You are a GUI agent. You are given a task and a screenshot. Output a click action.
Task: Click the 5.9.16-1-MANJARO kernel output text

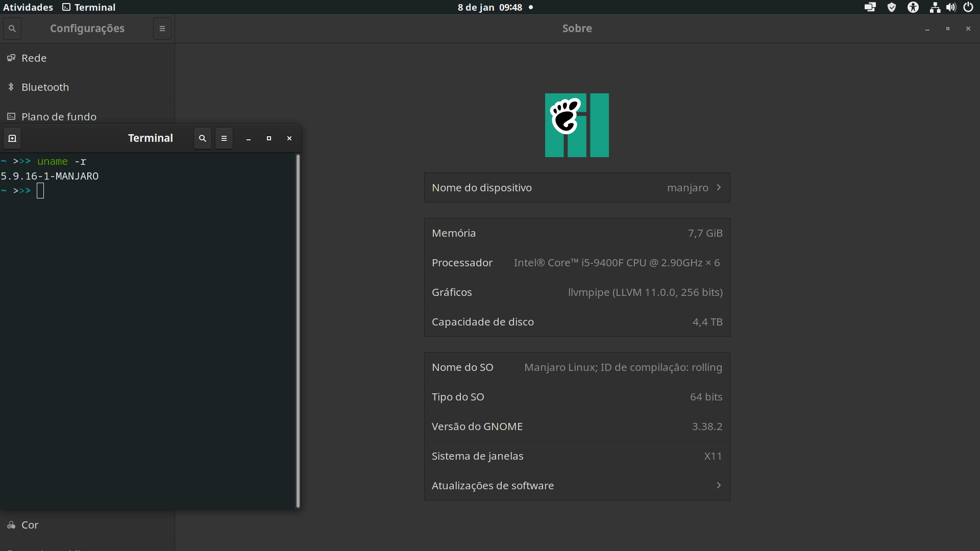point(50,176)
